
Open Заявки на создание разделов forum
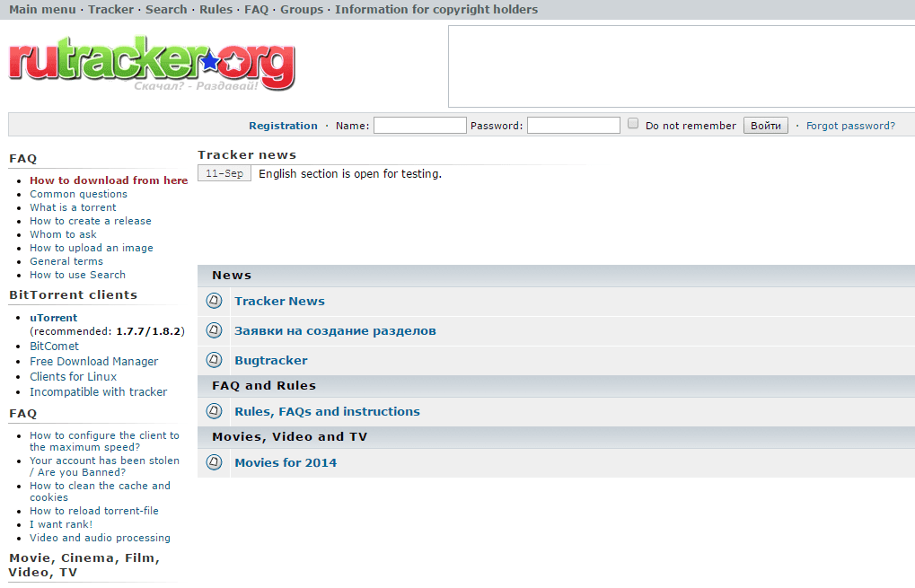pos(335,330)
